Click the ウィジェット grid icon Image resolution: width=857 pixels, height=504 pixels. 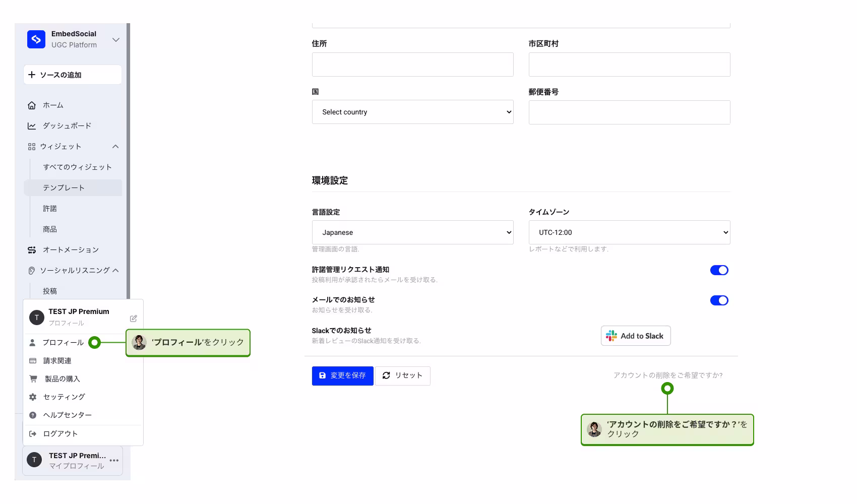[32, 147]
